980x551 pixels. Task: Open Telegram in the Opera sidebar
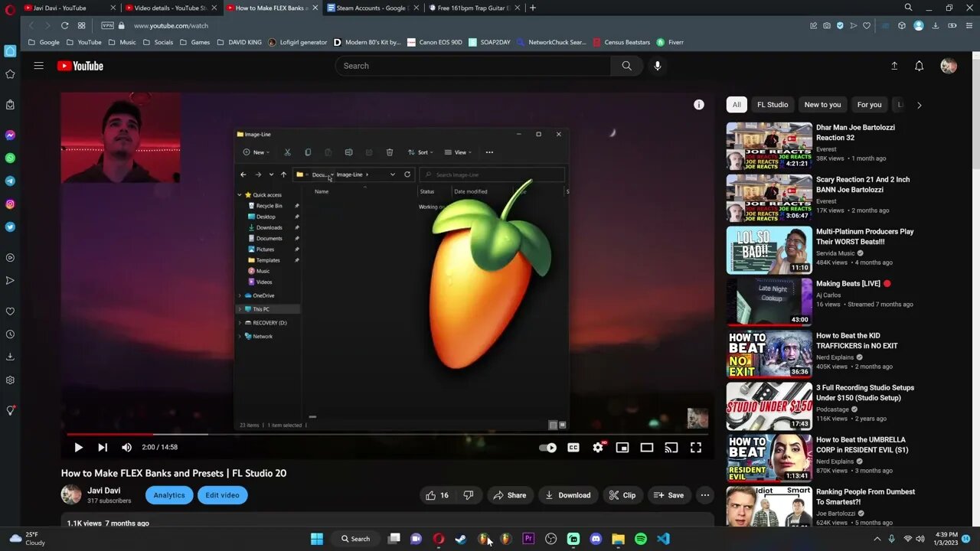(10, 181)
